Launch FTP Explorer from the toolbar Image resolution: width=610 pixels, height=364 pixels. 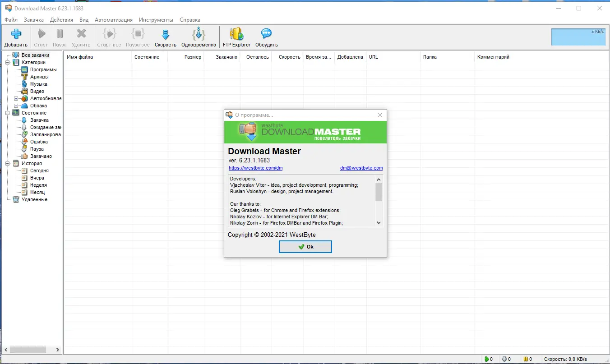236,37
